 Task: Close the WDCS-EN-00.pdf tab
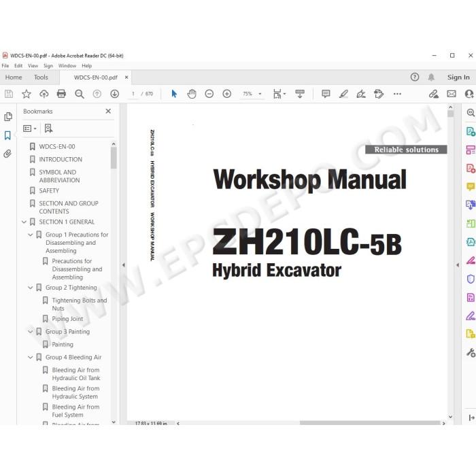pos(126,78)
